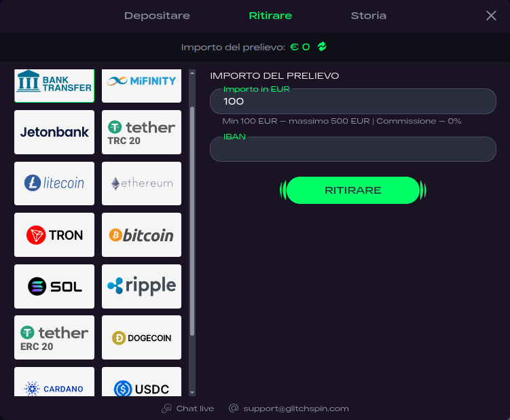The image size is (510, 420).
Task: Click the payment list scrollbar down arrow
Action: pyautogui.click(x=192, y=392)
